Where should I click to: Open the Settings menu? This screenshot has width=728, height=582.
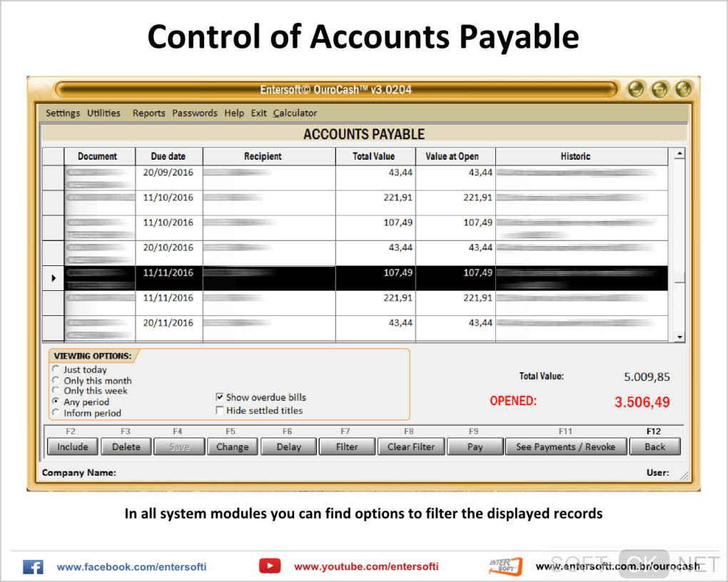(x=63, y=113)
